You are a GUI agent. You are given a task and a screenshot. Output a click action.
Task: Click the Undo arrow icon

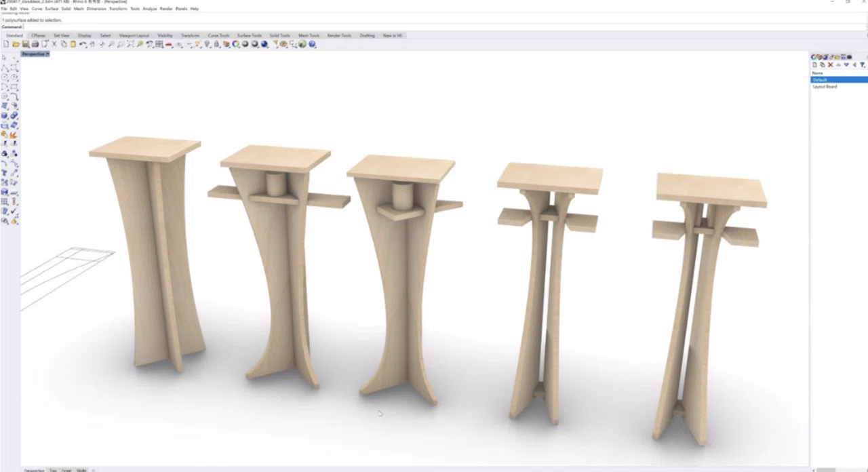coord(83,44)
